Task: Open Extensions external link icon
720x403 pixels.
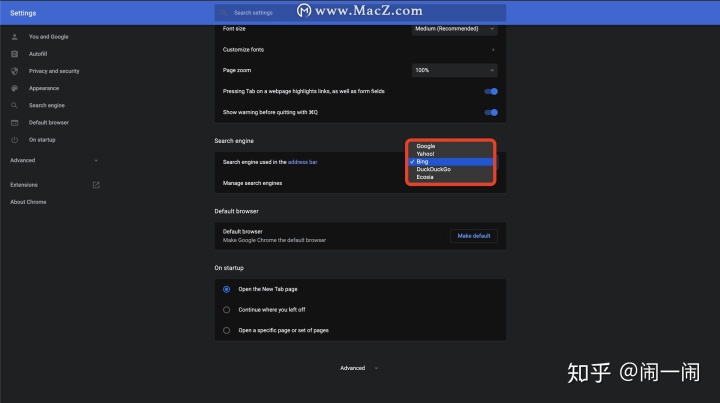Action: tap(96, 185)
